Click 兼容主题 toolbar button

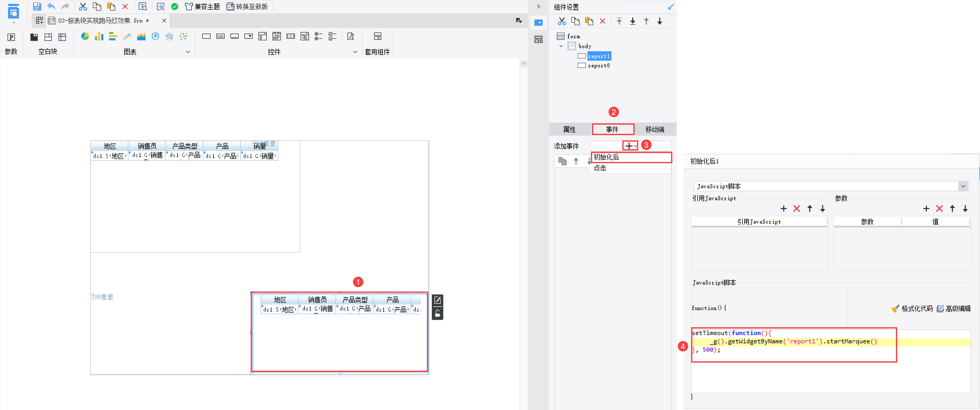click(203, 7)
